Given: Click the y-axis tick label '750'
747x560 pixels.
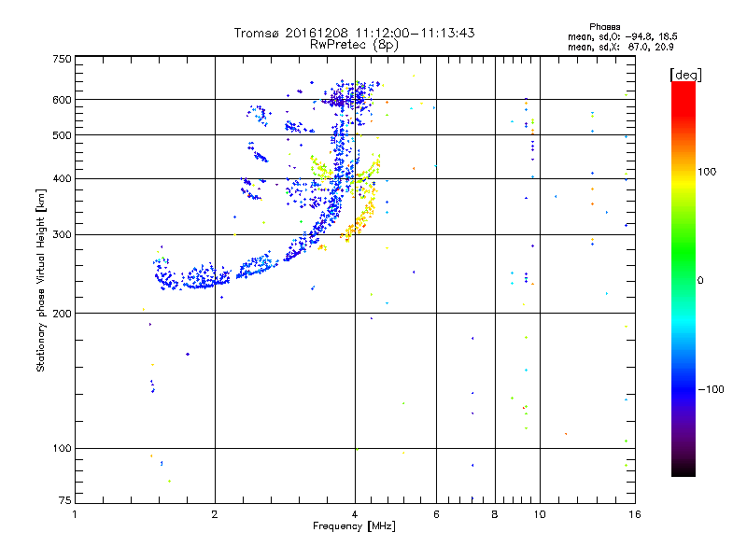Looking at the screenshot, I should coord(62,59).
